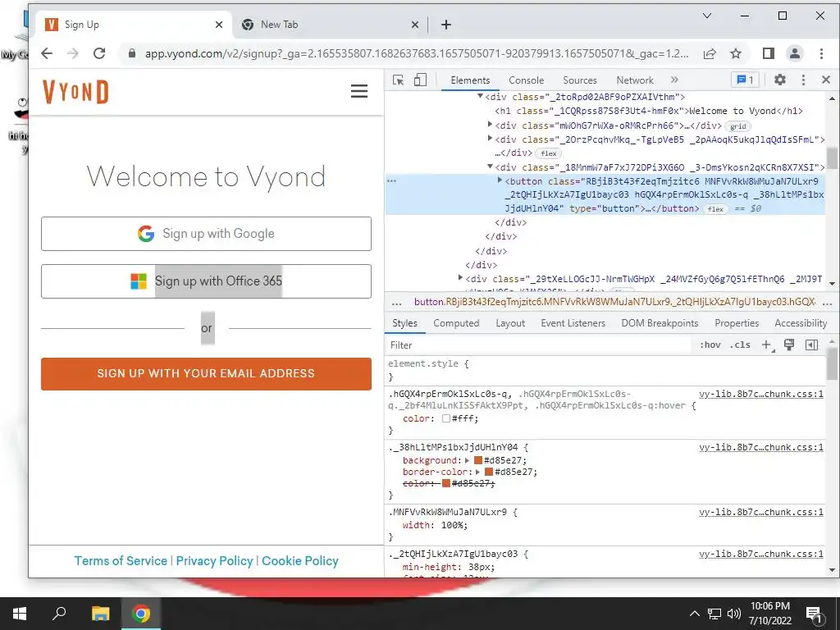
Task: Go back in browser history
Action: [47, 53]
